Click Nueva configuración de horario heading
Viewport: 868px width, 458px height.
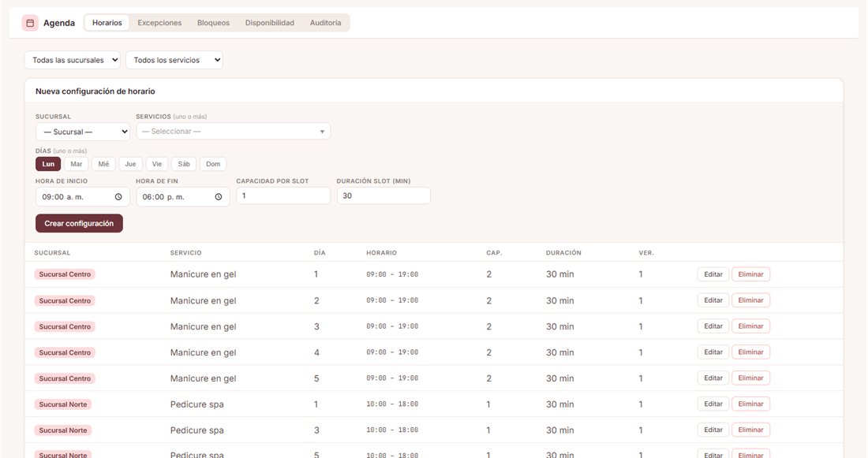point(95,91)
